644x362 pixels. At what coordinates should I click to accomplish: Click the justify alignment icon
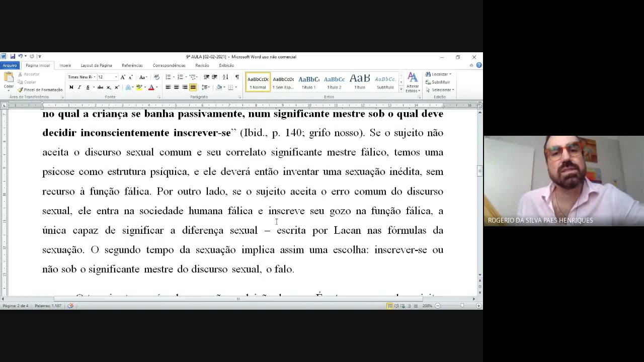tap(193, 87)
